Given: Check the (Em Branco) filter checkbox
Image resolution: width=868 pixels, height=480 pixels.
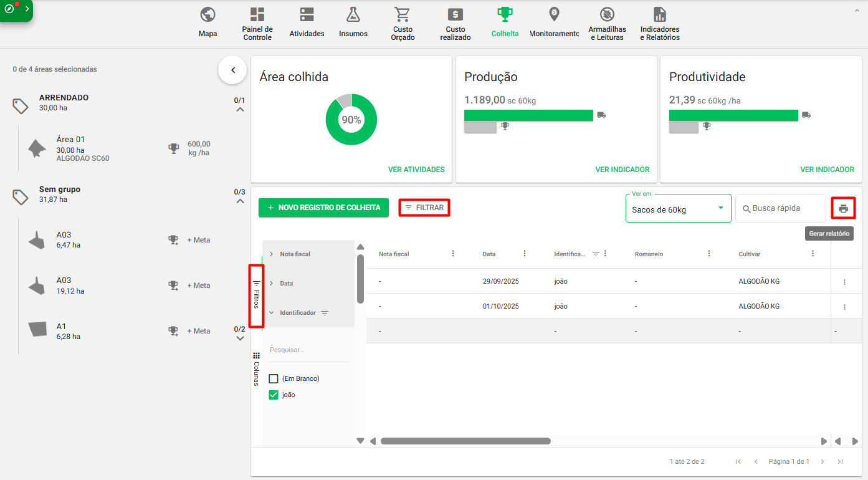Looking at the screenshot, I should pyautogui.click(x=274, y=378).
